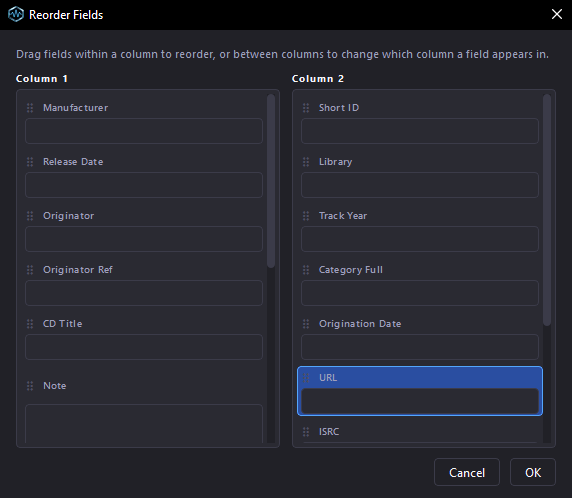Click the Column 1 vertical scrollbar
The image size is (572, 498).
(x=271, y=181)
